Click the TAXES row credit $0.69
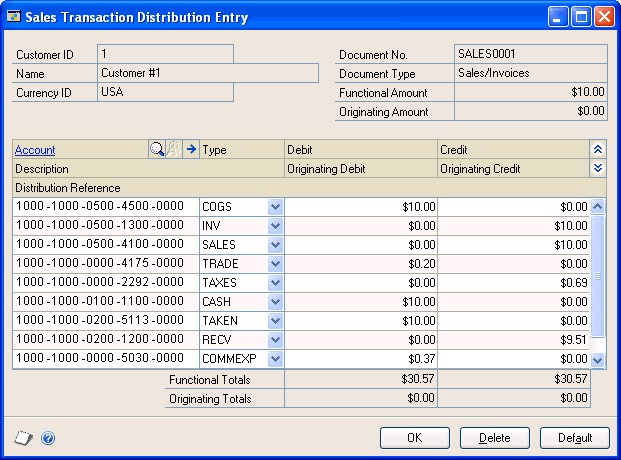Image resolution: width=621 pixels, height=460 pixels. tap(514, 282)
